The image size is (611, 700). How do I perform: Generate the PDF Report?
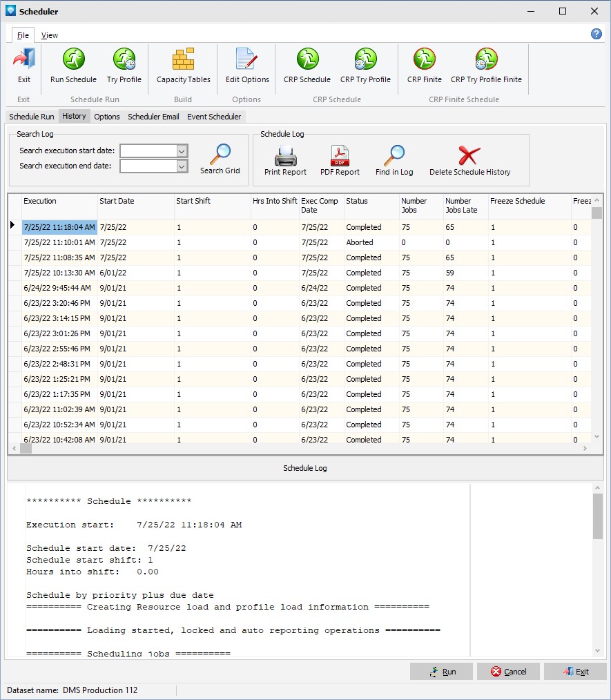(x=340, y=157)
